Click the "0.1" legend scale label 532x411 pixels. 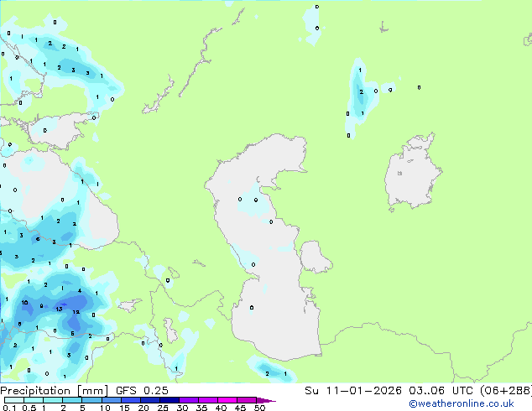[10, 408]
